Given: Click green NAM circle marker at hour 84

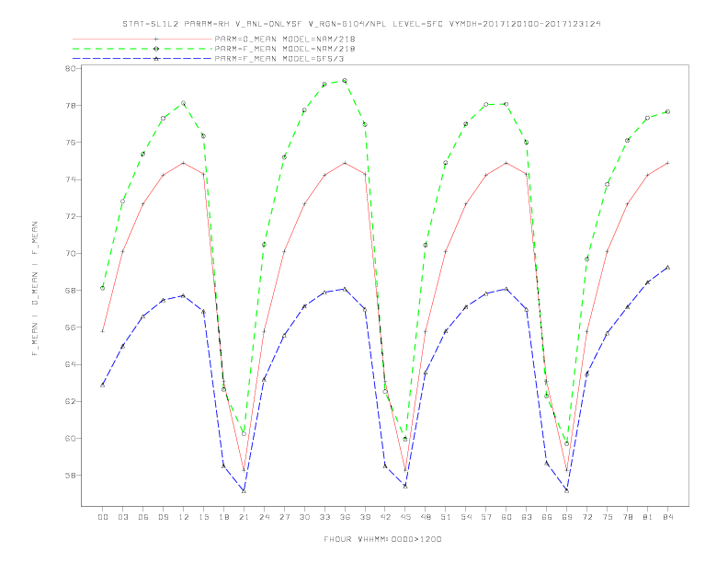Looking at the screenshot, I should tap(667, 112).
